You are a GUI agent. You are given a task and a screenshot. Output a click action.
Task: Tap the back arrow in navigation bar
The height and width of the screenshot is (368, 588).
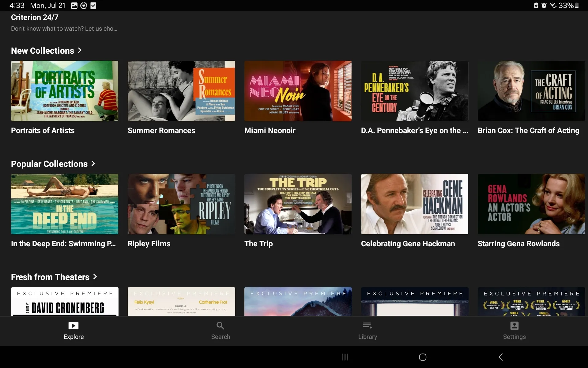coord(500,357)
